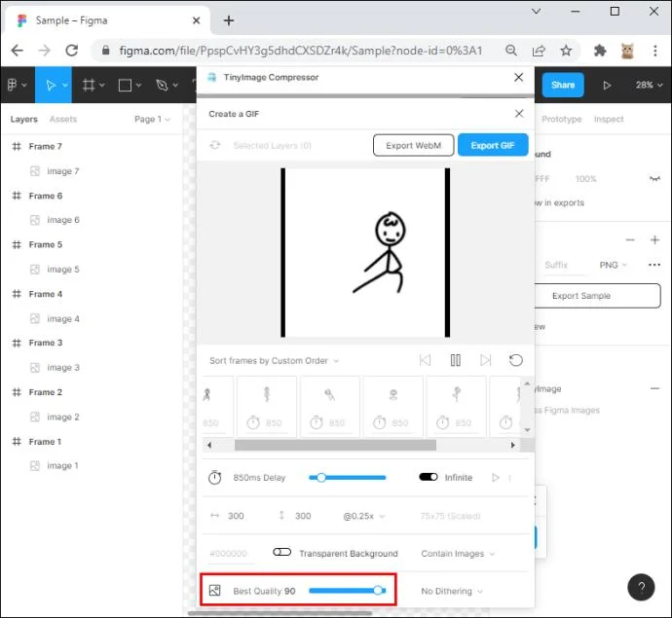Select the Frame 1 layer
Image resolution: width=672 pixels, height=618 pixels.
coord(45,442)
